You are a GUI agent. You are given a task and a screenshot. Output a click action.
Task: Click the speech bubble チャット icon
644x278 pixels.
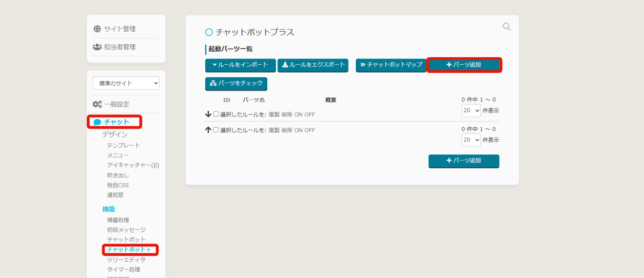click(98, 122)
